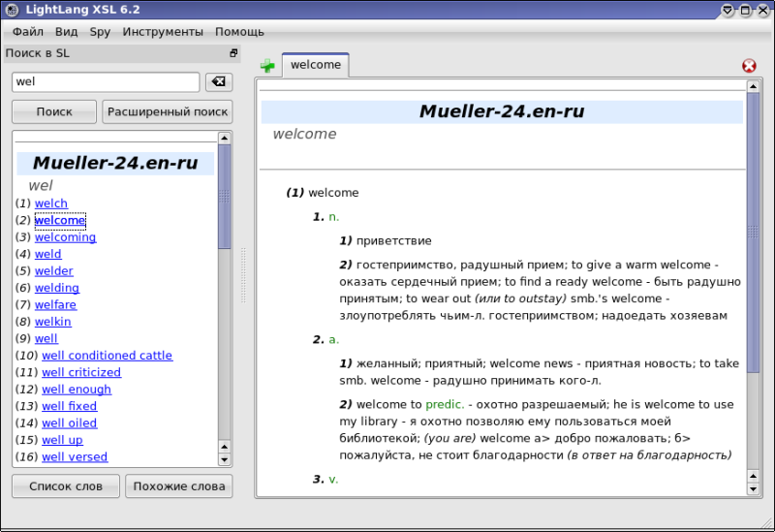Screen dimensions: 775x532
Task: Click the window resize grip in corner
Action: [x=767, y=524]
